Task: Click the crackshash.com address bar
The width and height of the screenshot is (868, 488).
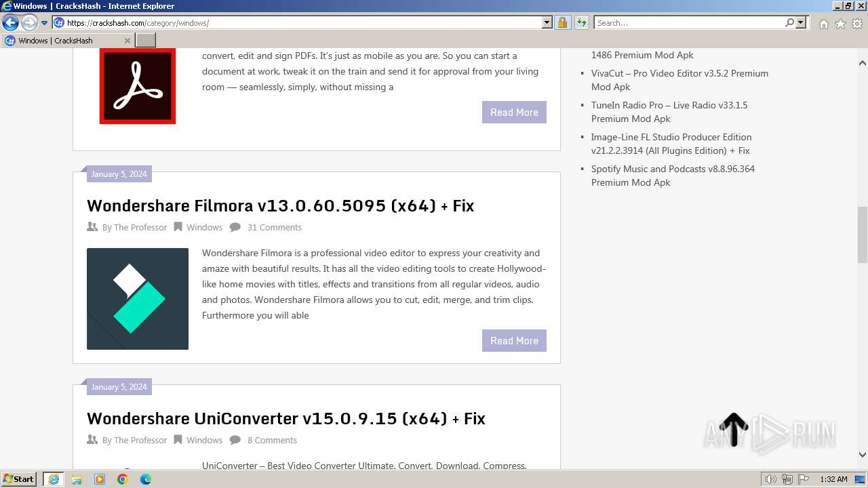Action: click(303, 22)
